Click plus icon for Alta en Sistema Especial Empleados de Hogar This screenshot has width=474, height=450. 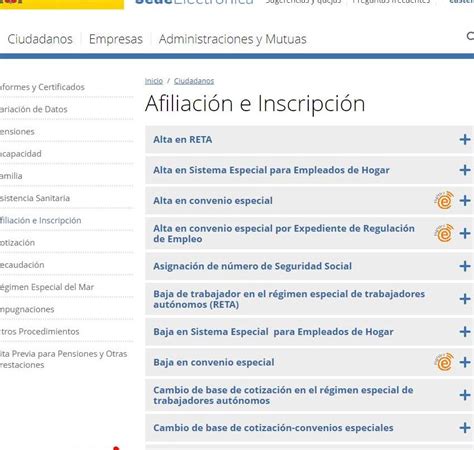pyautogui.click(x=465, y=170)
